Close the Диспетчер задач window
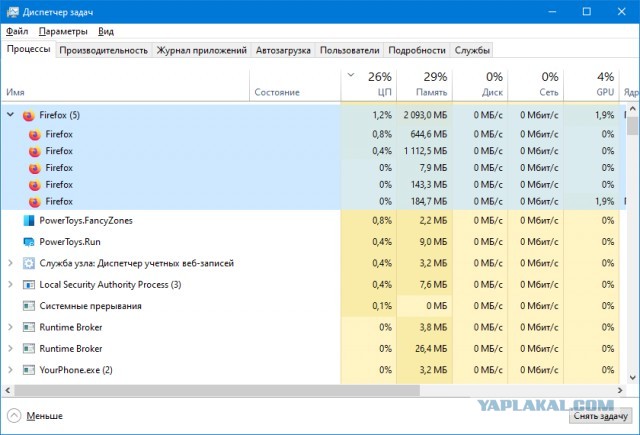640x435 pixels. tap(622, 12)
